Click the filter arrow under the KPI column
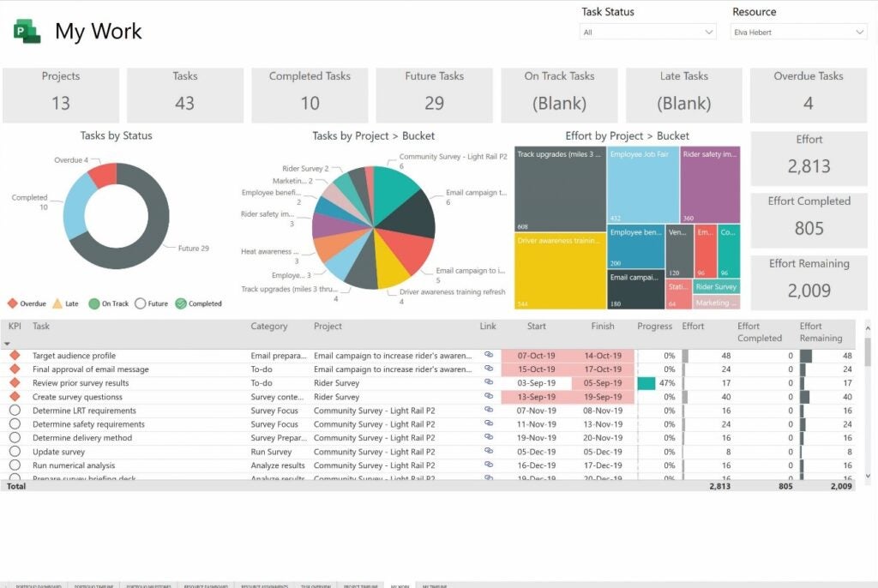878x588 pixels. [8, 344]
